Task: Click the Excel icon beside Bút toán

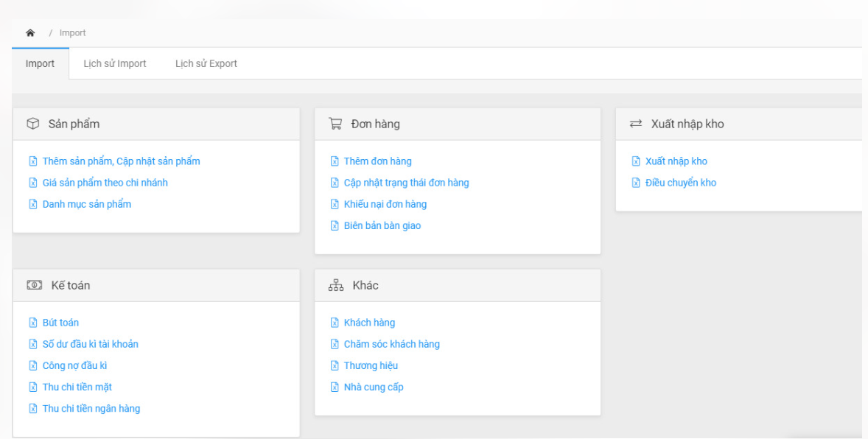Action: pyautogui.click(x=33, y=323)
